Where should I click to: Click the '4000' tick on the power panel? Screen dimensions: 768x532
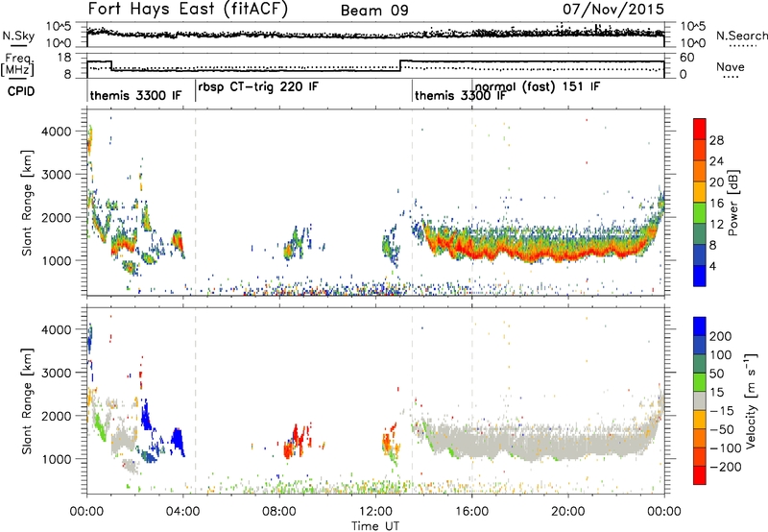click(x=56, y=132)
